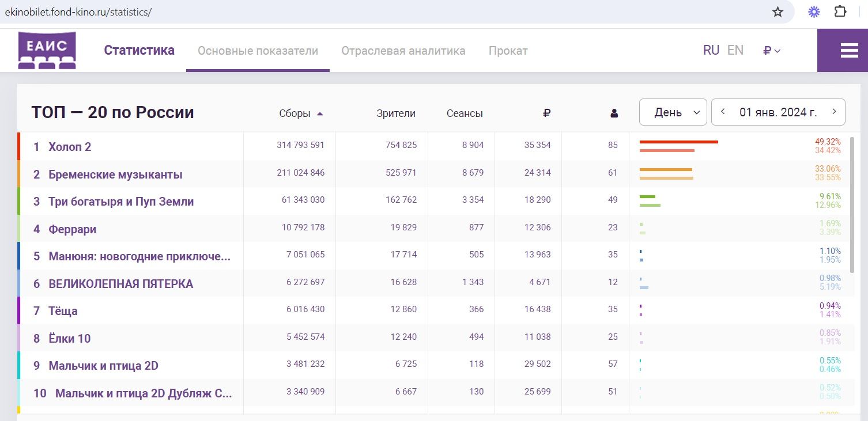868x421 pixels.
Task: Bookmark this page with the star icon
Action: 778,12
